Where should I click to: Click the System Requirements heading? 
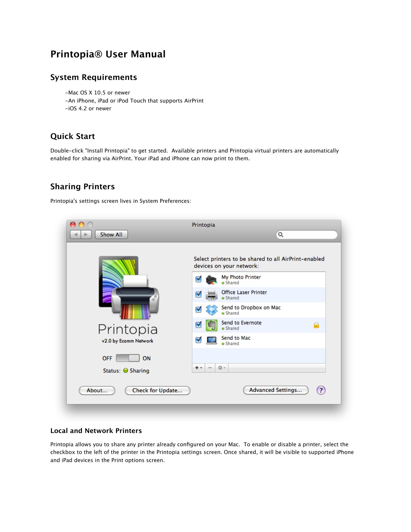tap(93, 77)
